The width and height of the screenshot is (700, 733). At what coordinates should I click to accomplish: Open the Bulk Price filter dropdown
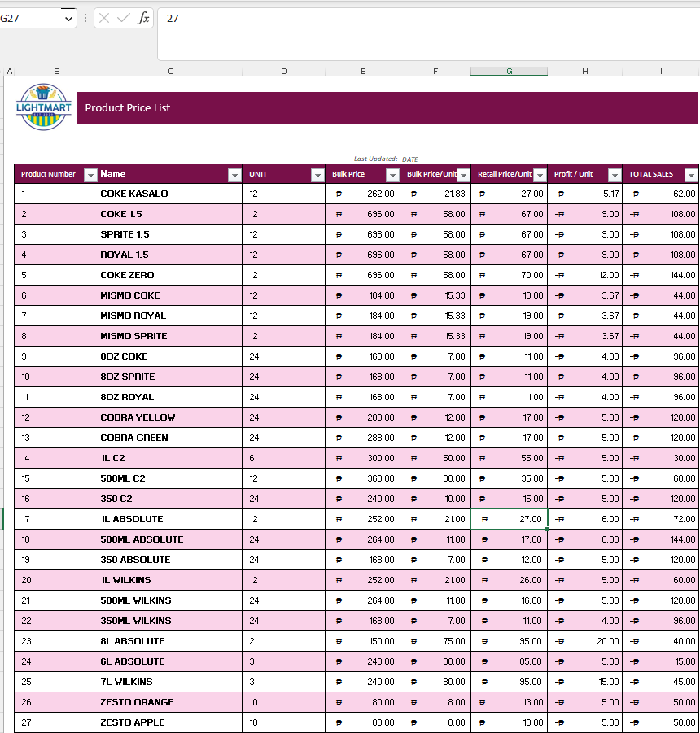(x=392, y=175)
